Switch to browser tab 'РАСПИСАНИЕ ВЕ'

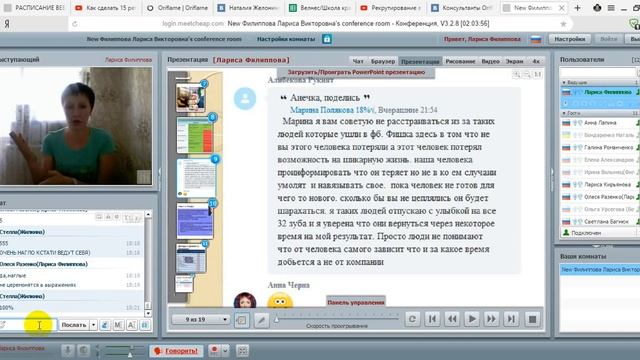click(34, 8)
